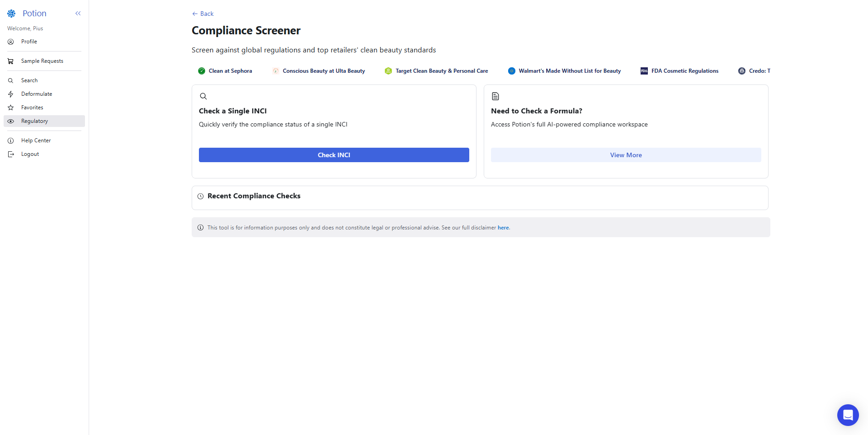Viewport: 868px width, 435px height.
Task: Click the Search magnifier icon in sidebar
Action: pos(11,80)
